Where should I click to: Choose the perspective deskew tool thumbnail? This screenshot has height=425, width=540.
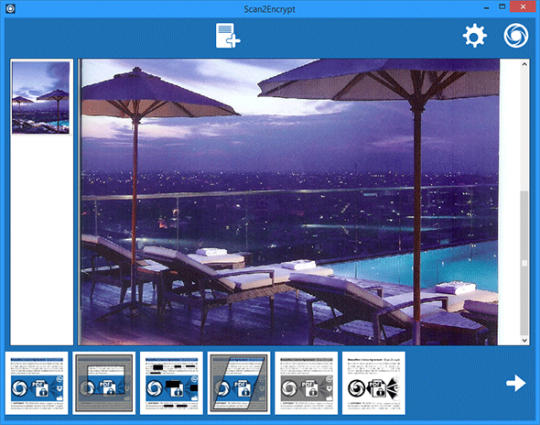point(239,383)
